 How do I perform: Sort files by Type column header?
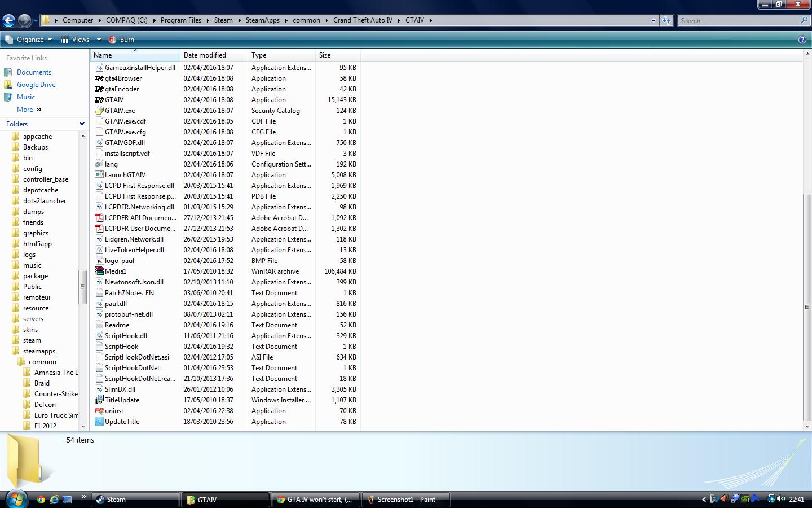pos(282,55)
